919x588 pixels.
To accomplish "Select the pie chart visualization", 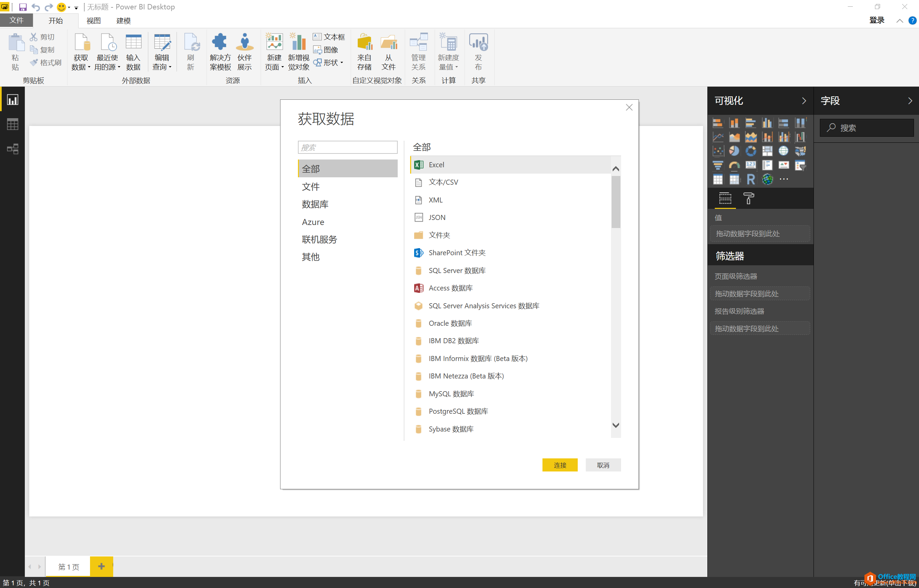I will point(734,151).
